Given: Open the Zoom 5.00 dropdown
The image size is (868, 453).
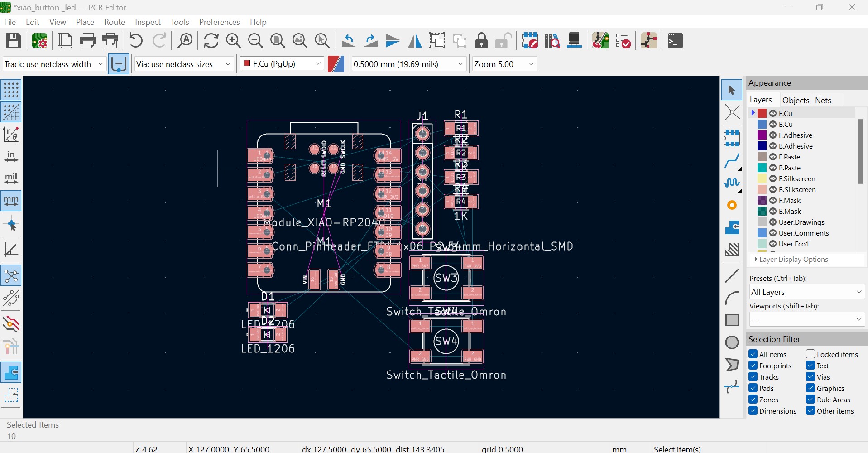Looking at the screenshot, I should (504, 64).
